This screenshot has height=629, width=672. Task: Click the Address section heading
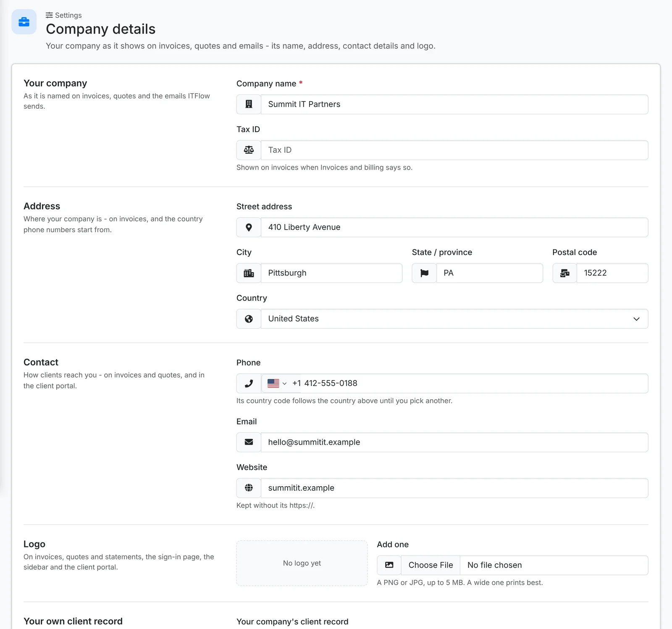42,206
